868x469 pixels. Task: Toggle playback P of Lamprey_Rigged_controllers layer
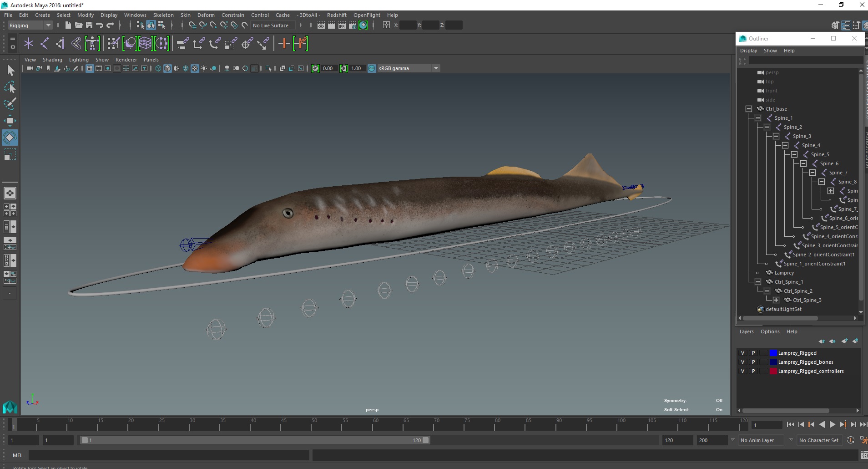(753, 371)
